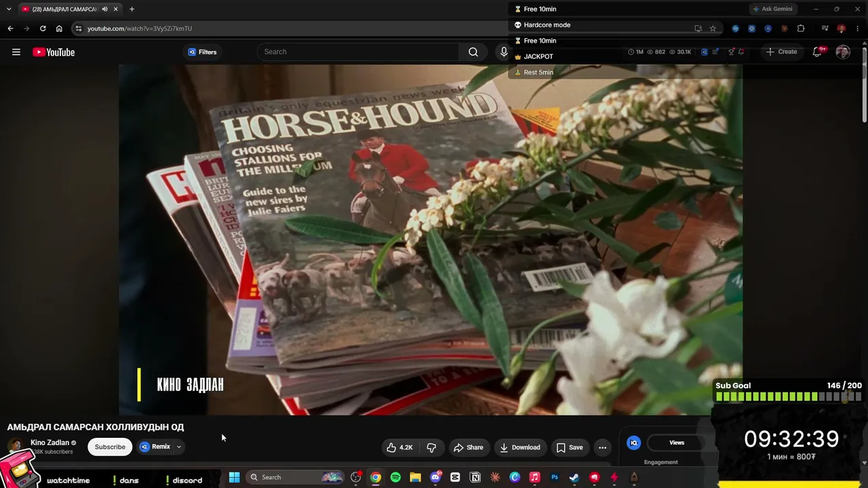Screen dimensions: 868x488
Task: Expand the Remix dropdown arrow
Action: pos(179,447)
